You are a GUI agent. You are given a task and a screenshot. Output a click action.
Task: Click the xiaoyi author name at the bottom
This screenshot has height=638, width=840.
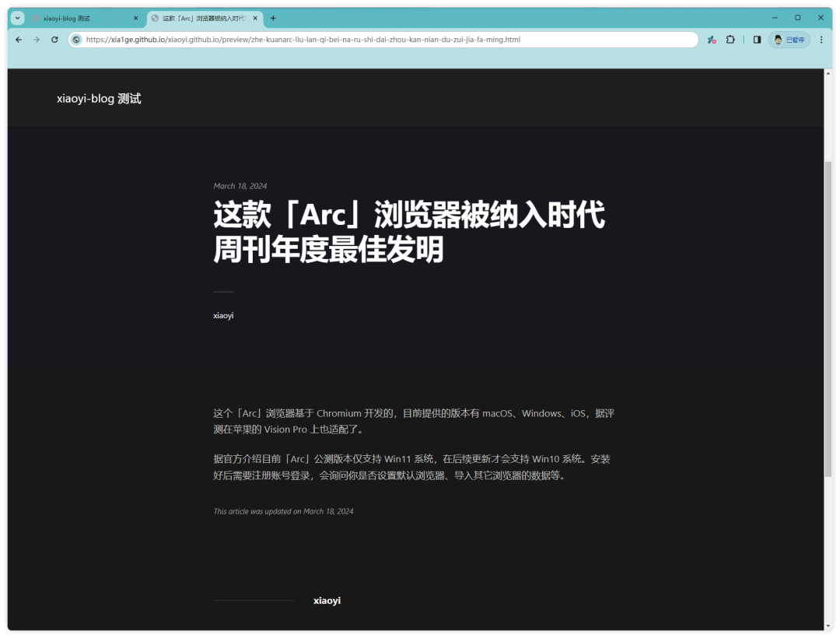point(326,600)
